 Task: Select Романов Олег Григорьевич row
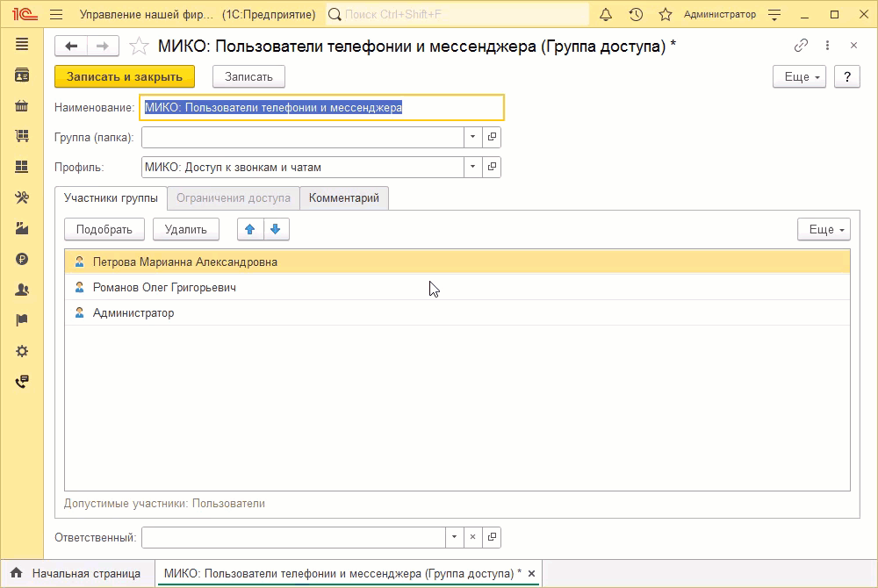164,287
